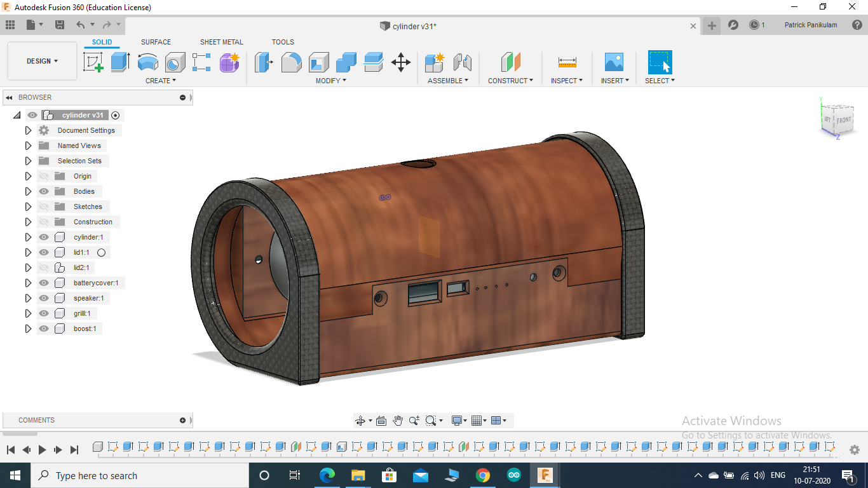Click FRONT on the ViewCube

844,121
